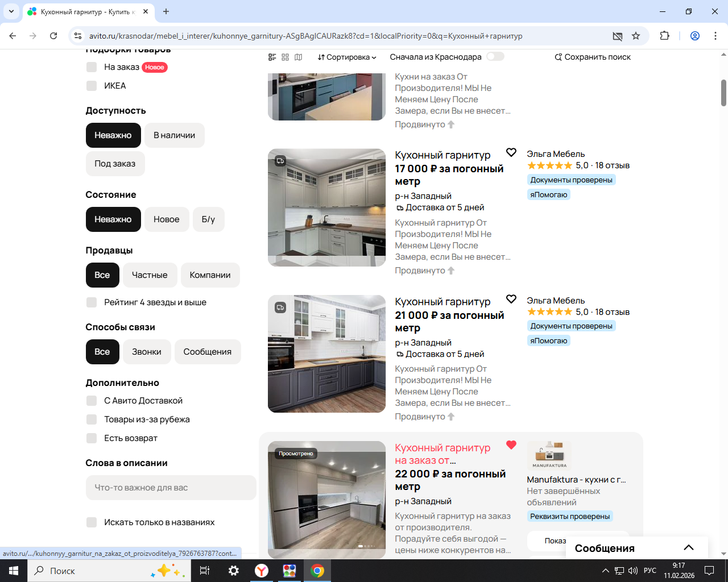Select the В наличии availability filter
728x582 pixels.
(174, 135)
